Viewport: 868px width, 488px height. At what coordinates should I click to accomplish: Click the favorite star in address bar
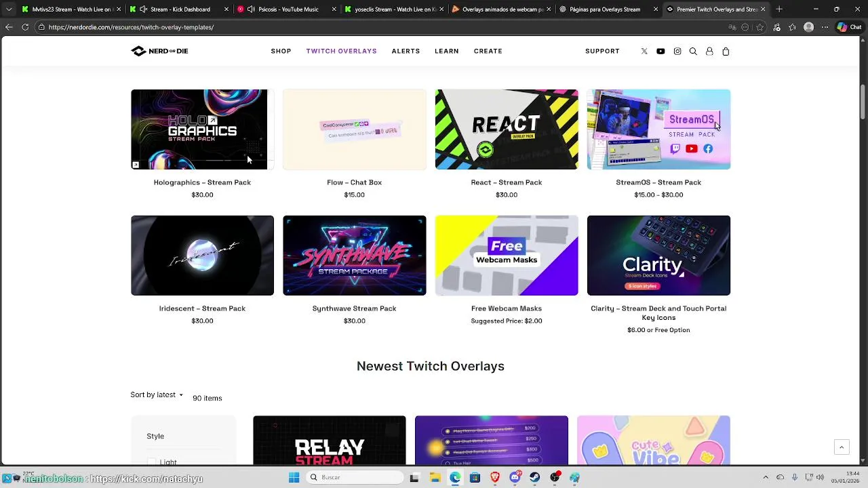760,27
